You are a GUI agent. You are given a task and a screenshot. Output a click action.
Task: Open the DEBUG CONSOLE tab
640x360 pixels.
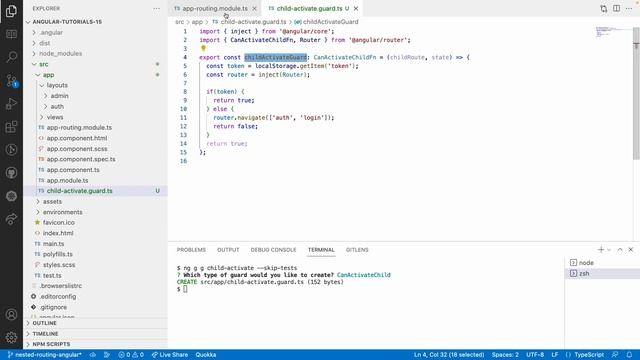(273, 250)
